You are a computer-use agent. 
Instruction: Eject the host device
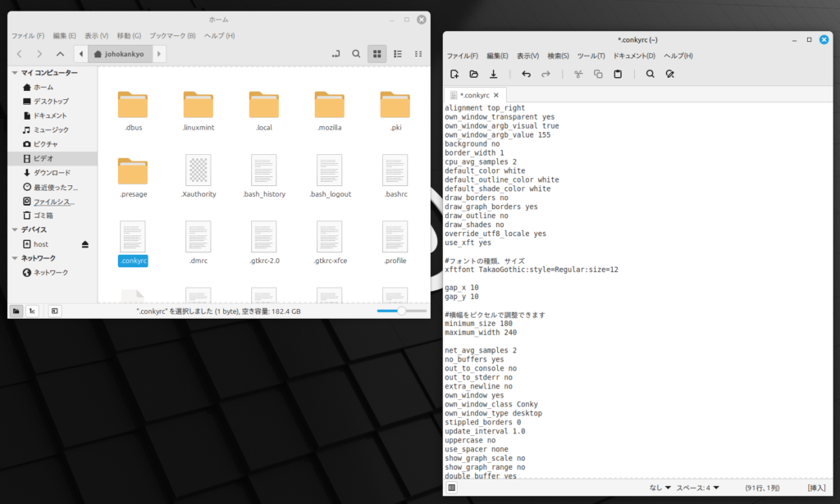click(85, 244)
